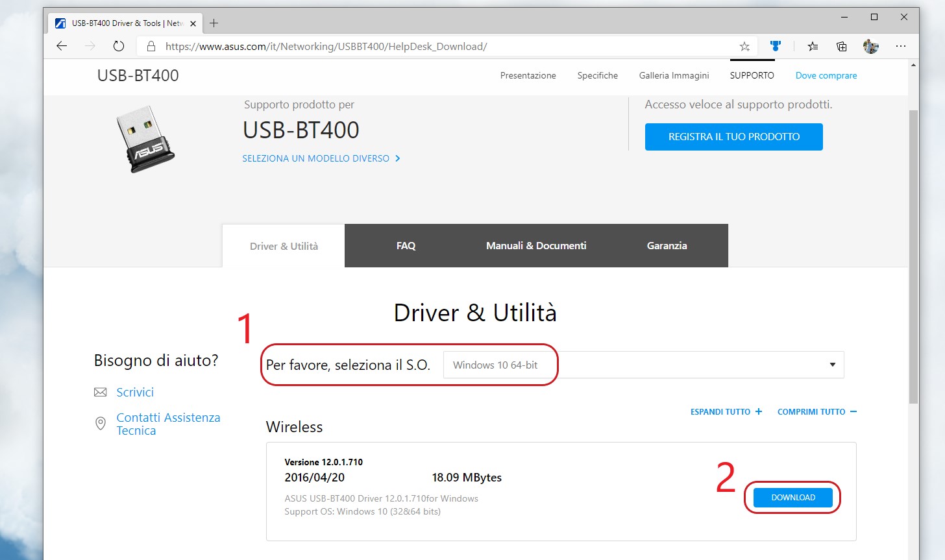Close the USB-BT400 Driver & Tools tab

click(x=193, y=23)
